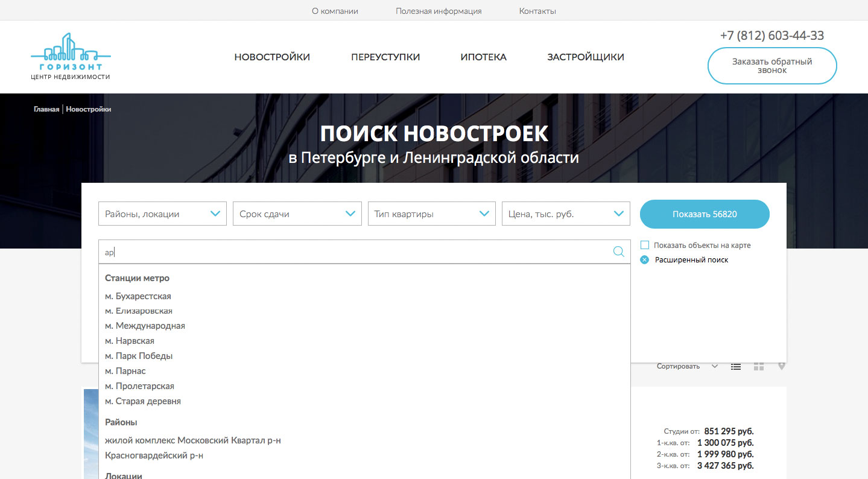The width and height of the screenshot is (868, 479).
Task: Open map view pin icon
Action: pyautogui.click(x=782, y=366)
